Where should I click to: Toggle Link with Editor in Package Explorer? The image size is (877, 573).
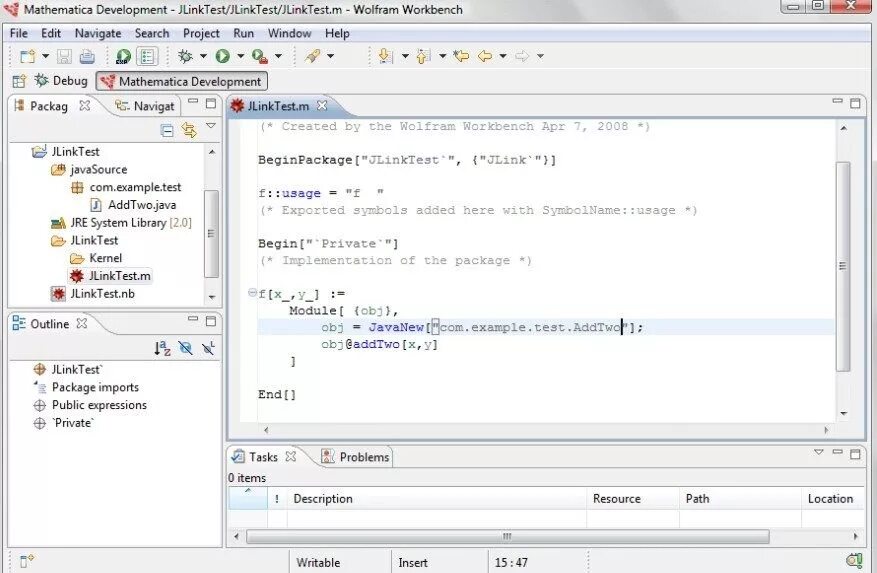pyautogui.click(x=189, y=131)
